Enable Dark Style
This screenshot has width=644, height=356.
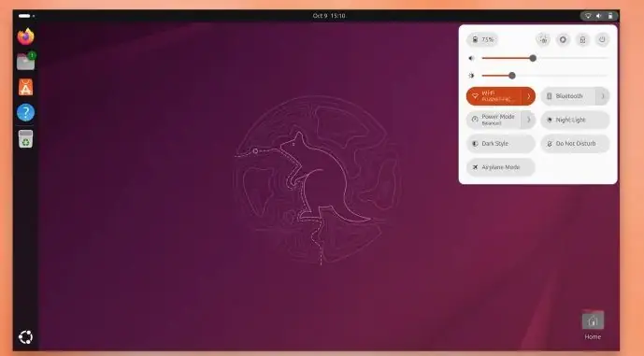click(x=501, y=144)
